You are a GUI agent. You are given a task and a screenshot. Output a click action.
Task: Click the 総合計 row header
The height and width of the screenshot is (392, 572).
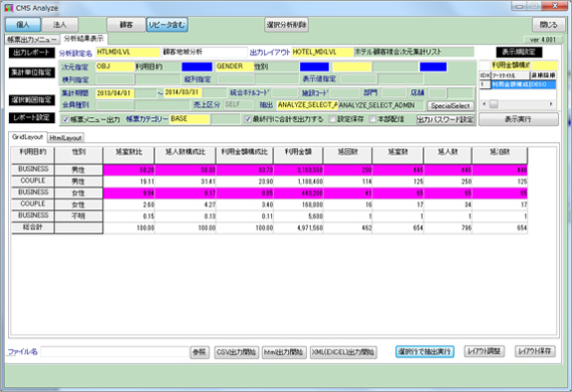(33, 227)
